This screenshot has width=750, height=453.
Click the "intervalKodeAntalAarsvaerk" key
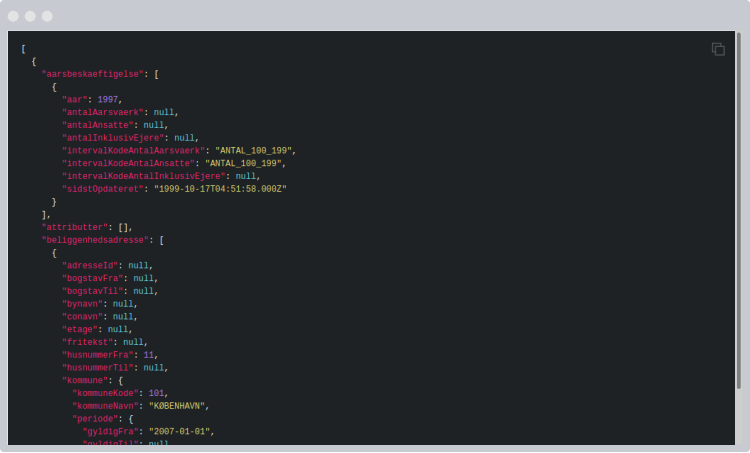point(133,151)
